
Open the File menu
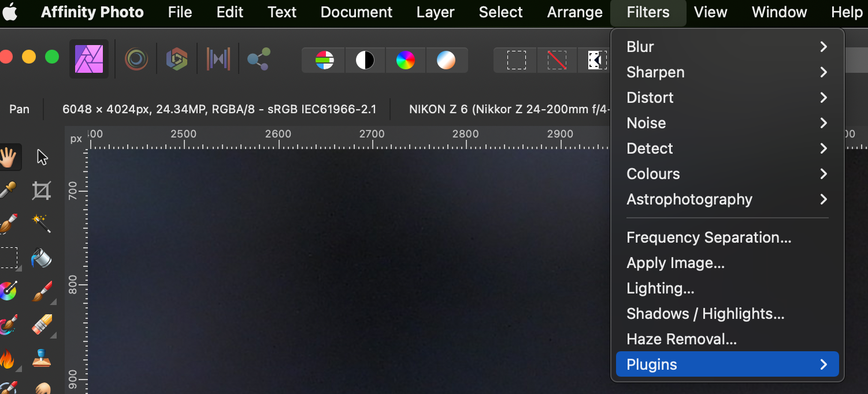[180, 12]
